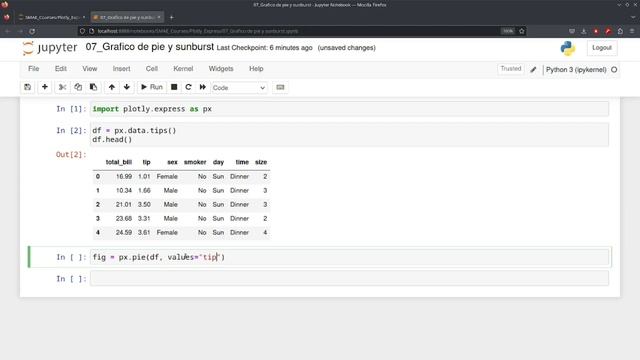Go back to the previous page in Firefox
Screen dimensions: 640x360
(7, 31)
